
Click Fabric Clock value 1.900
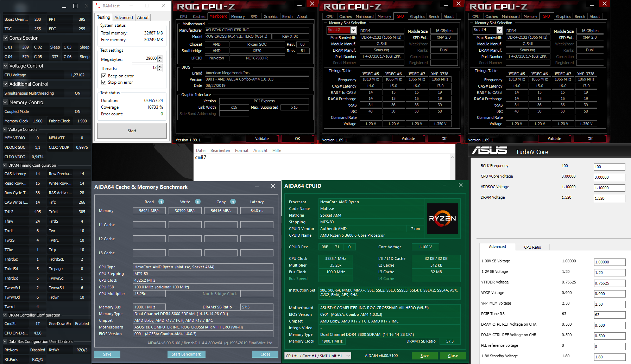pos(82,121)
